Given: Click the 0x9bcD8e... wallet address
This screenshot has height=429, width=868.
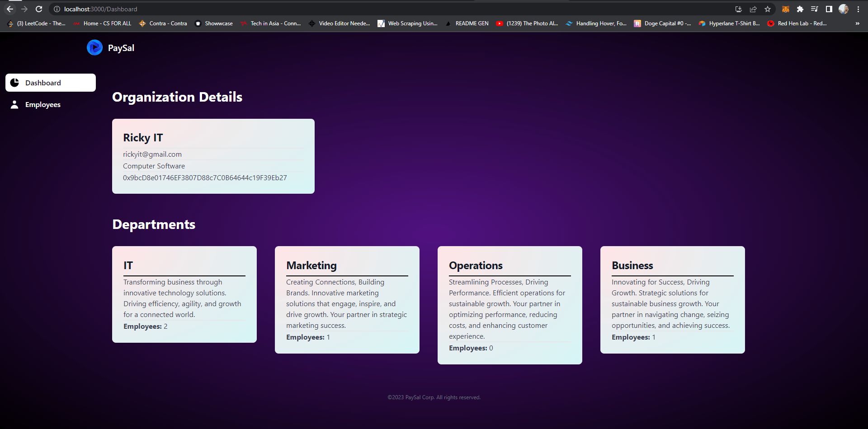Looking at the screenshot, I should coord(205,178).
